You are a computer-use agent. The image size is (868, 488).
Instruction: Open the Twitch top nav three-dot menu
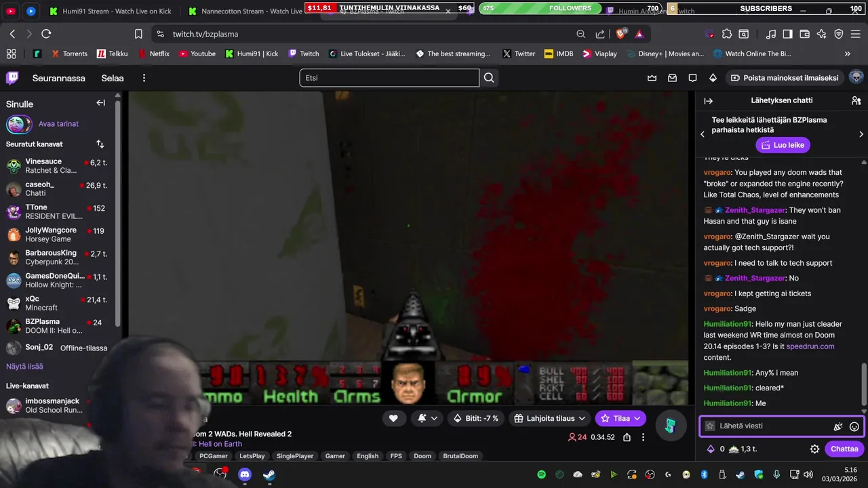tap(144, 78)
